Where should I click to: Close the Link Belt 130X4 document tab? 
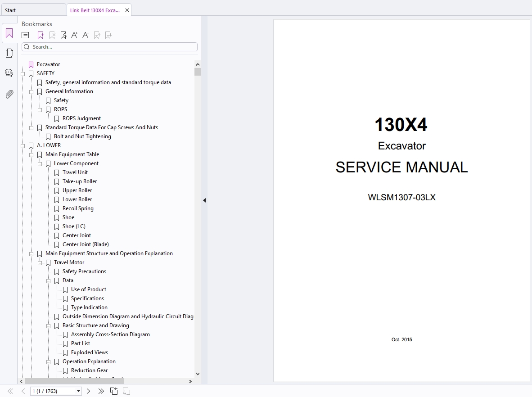click(x=127, y=10)
